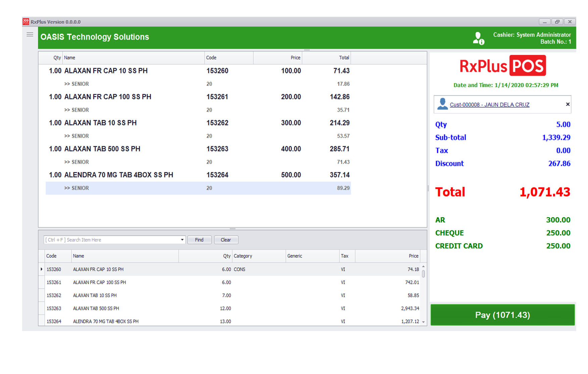Remove customer with the X icon

(568, 104)
